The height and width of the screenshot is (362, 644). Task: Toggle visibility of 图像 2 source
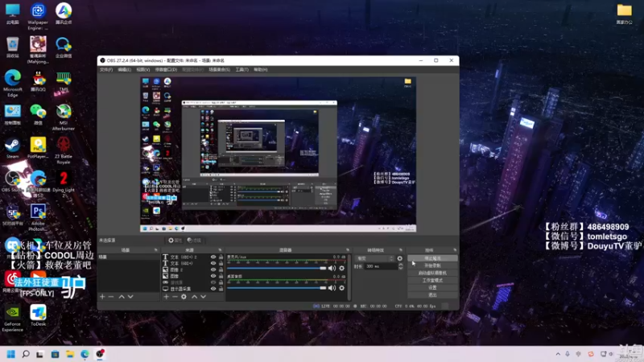[x=213, y=269]
